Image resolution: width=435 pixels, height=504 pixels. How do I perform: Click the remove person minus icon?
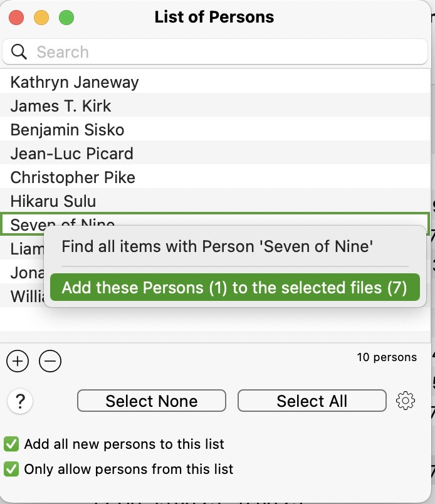click(50, 361)
